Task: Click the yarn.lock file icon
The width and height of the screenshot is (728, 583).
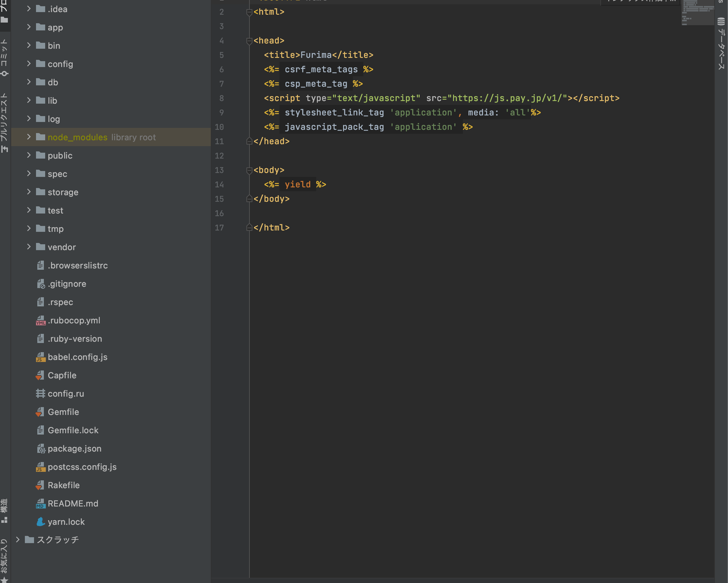Action: pos(40,522)
